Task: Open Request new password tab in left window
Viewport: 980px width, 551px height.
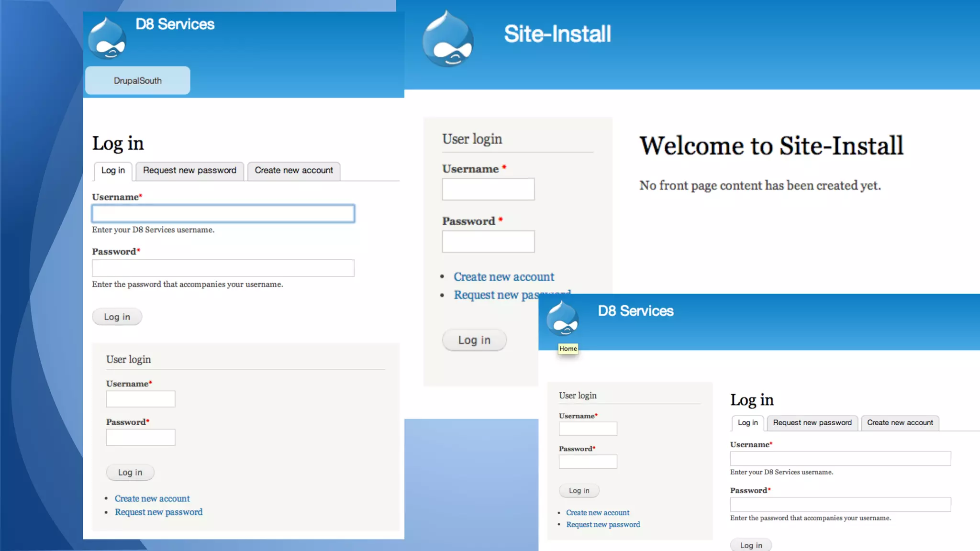Action: pyautogui.click(x=189, y=171)
